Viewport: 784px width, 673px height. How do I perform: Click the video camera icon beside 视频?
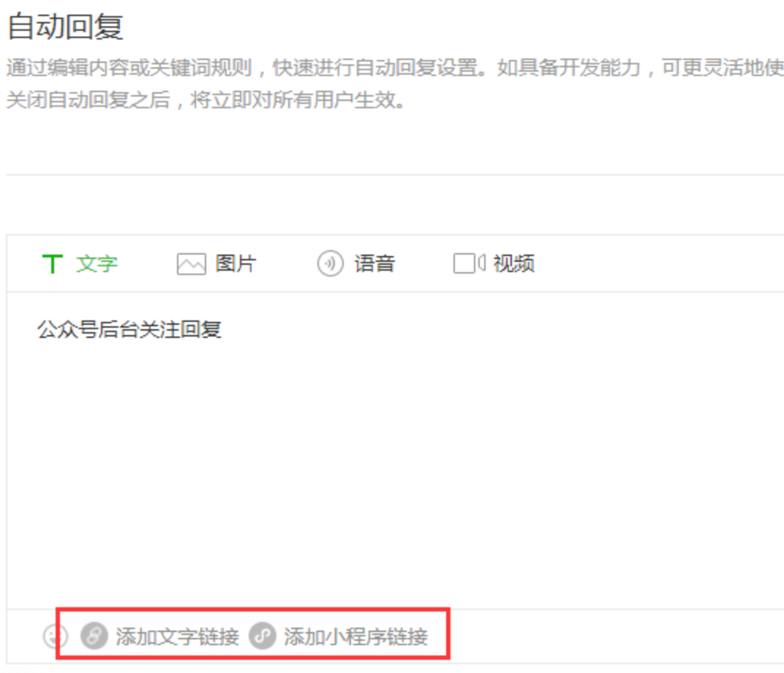click(x=469, y=263)
